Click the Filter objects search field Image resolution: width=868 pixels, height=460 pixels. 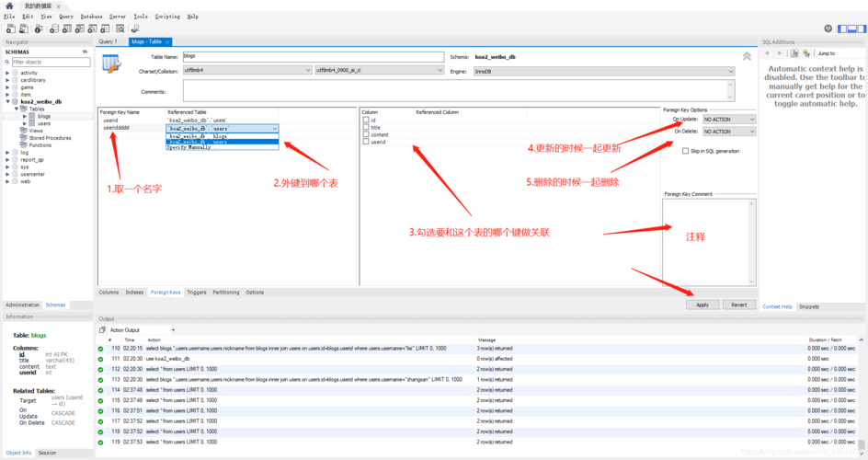point(51,62)
